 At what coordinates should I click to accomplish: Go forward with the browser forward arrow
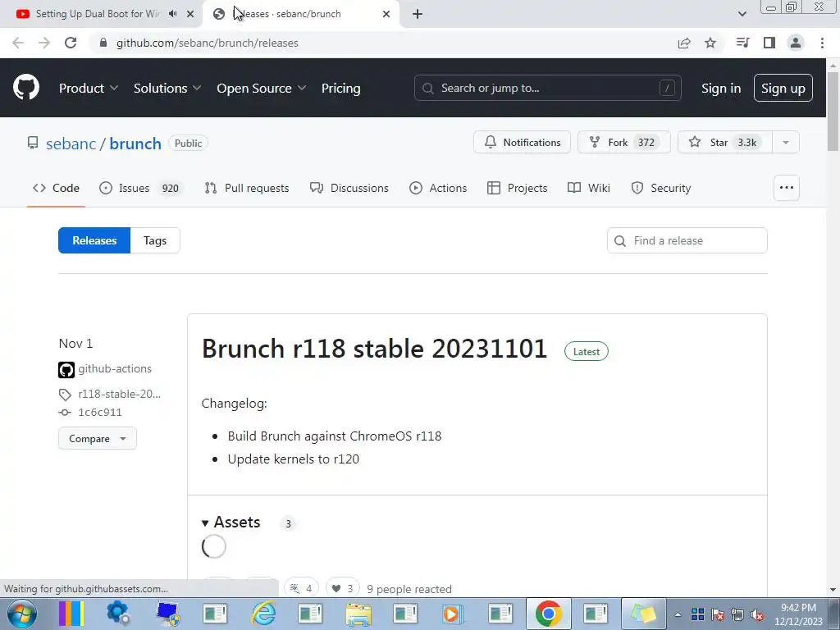click(44, 43)
